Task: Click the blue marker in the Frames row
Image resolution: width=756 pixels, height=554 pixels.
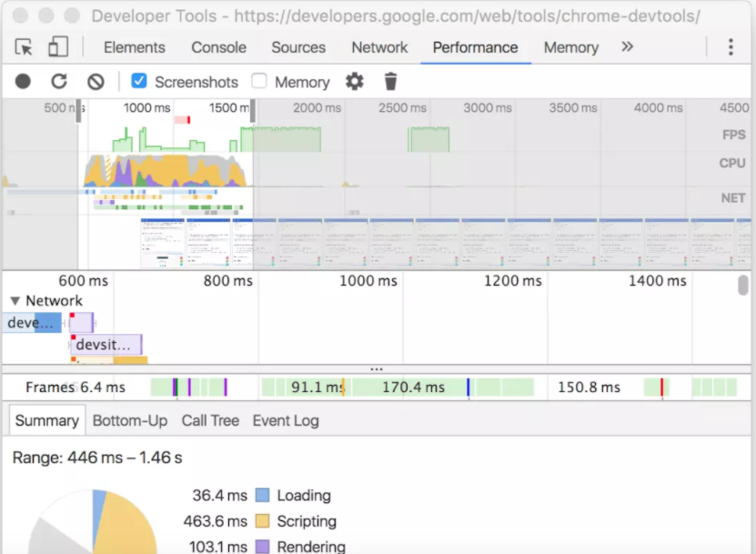Action: coord(469,388)
